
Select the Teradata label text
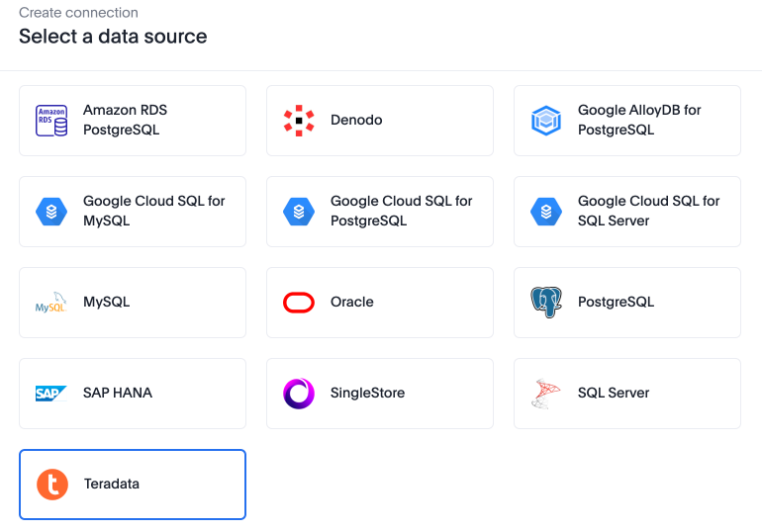(x=111, y=484)
